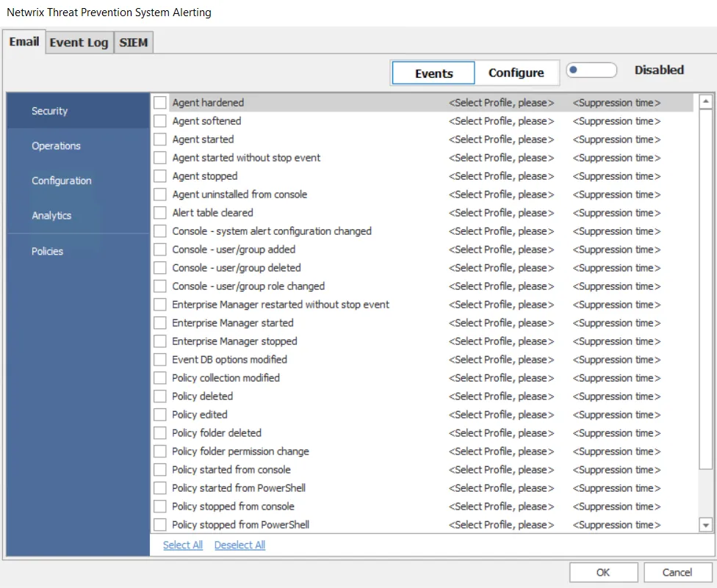The width and height of the screenshot is (717, 588).
Task: Click the vertical scrollbar thumb
Action: click(x=705, y=288)
